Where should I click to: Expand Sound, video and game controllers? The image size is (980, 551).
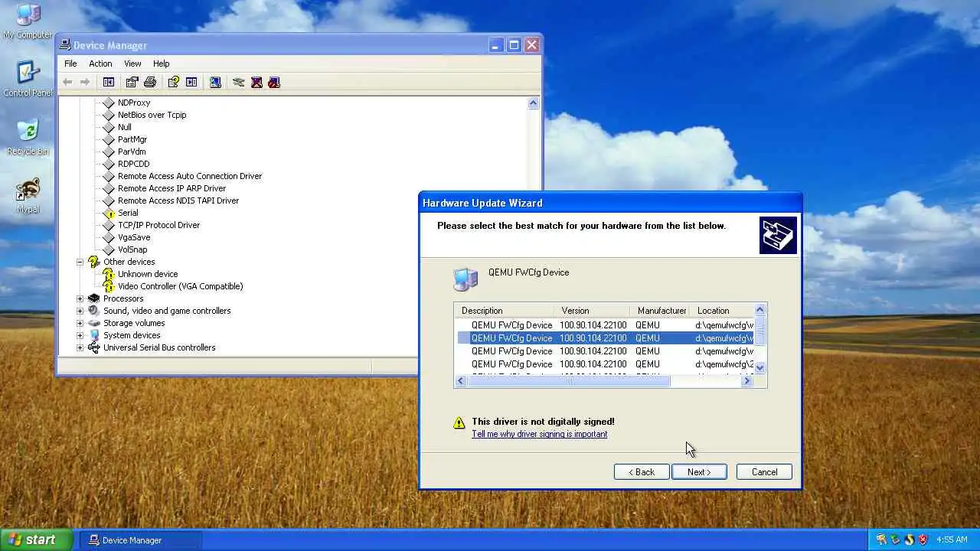pos(80,311)
